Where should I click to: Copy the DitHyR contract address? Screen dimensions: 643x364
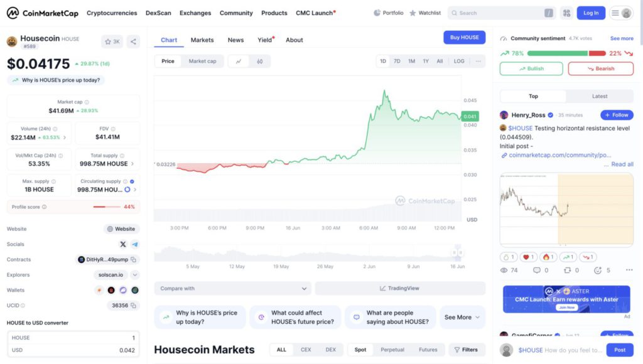133,259
